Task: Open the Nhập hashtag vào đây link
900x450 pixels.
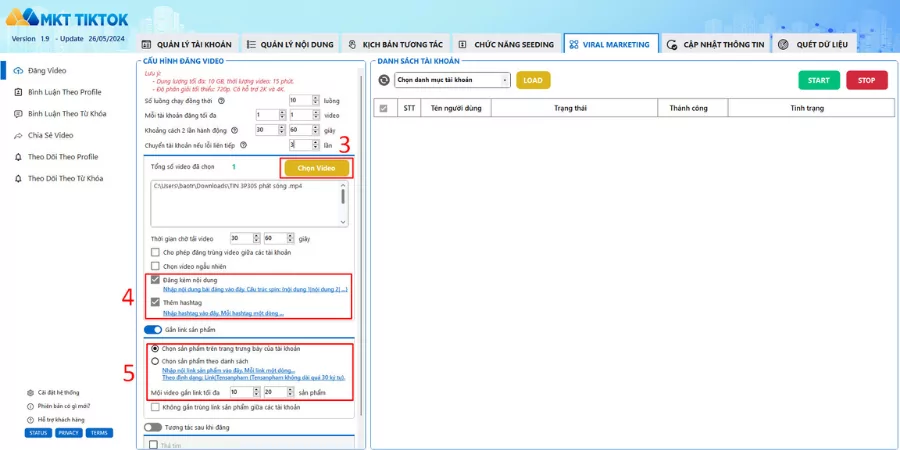Action: (223, 313)
